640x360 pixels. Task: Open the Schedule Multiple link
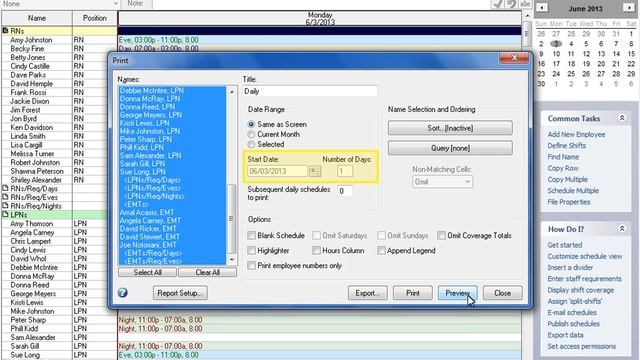[x=573, y=191]
